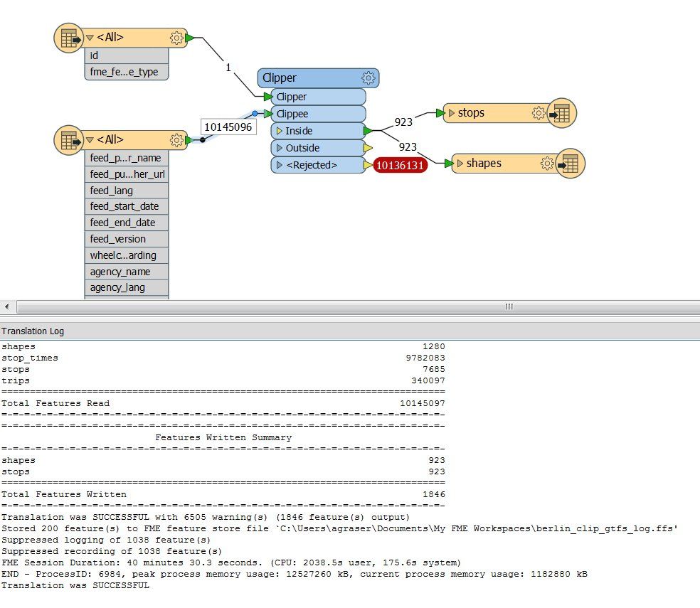
Task: Click the canvas scrollbar left arrow
Action: click(6, 306)
